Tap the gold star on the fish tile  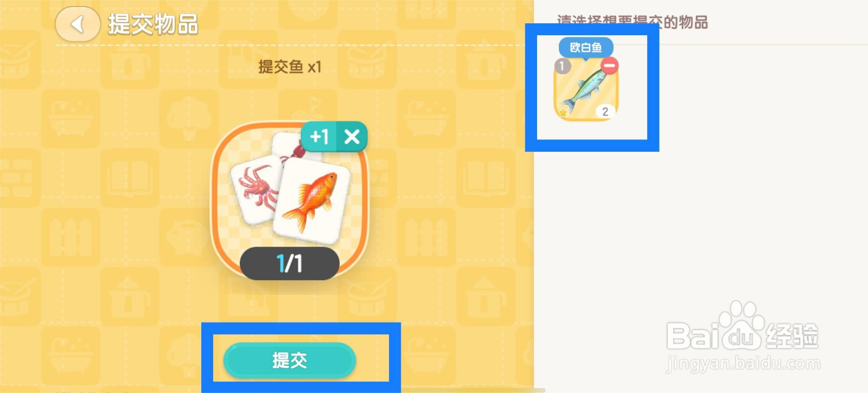pos(563,112)
